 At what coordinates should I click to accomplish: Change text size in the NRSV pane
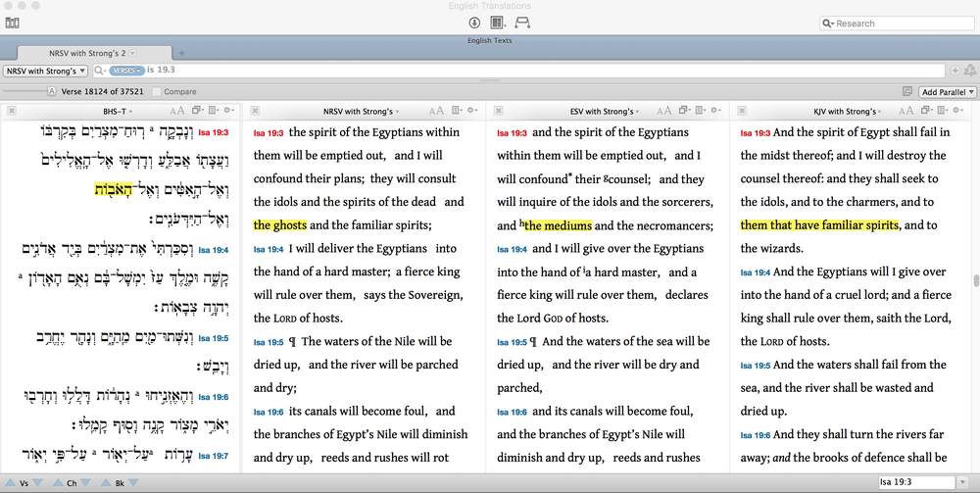pyautogui.click(x=435, y=112)
